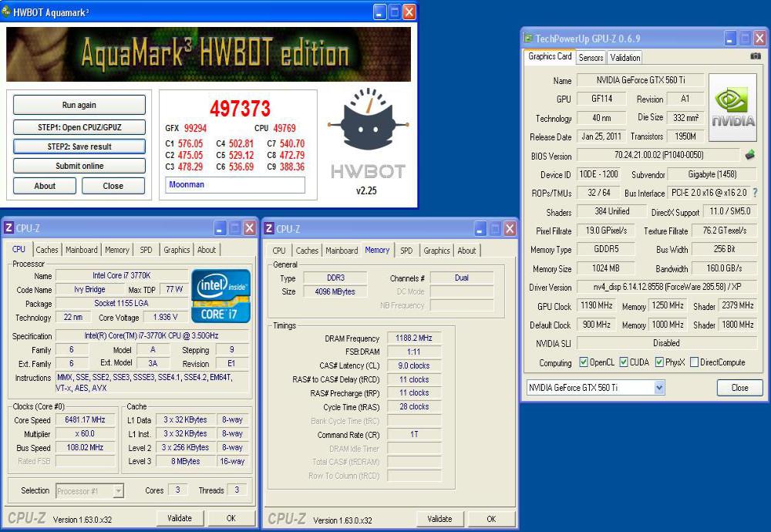Switch to the Sensors tab in GPU-Z

(591, 58)
